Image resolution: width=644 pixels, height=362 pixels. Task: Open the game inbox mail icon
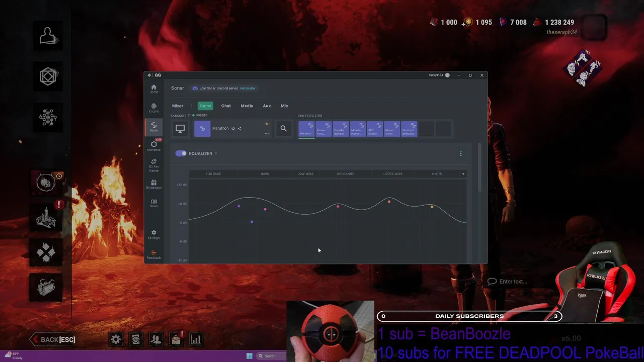pyautogui.click(x=176, y=339)
